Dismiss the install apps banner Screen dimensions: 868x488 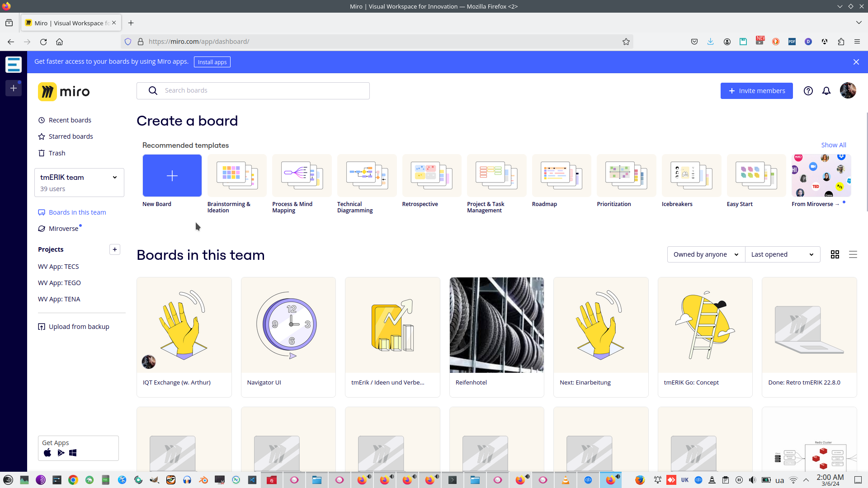pos(856,62)
